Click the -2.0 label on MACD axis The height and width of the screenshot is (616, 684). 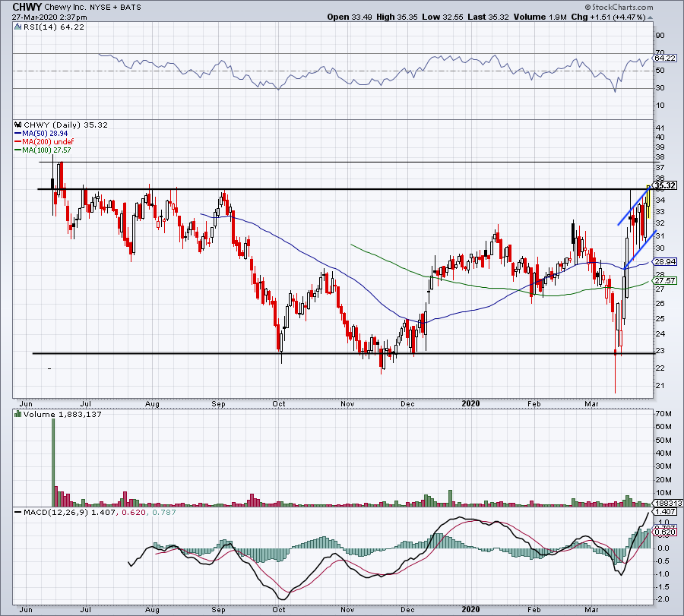pos(663,599)
